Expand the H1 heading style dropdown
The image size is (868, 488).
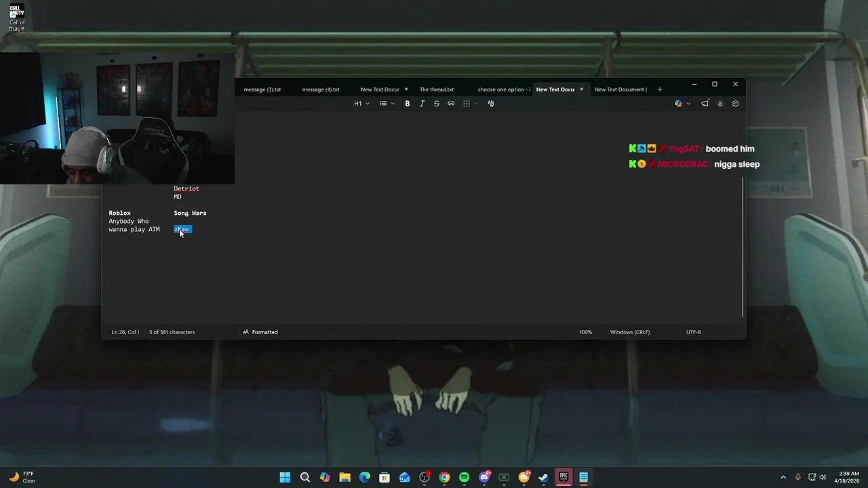[362, 104]
